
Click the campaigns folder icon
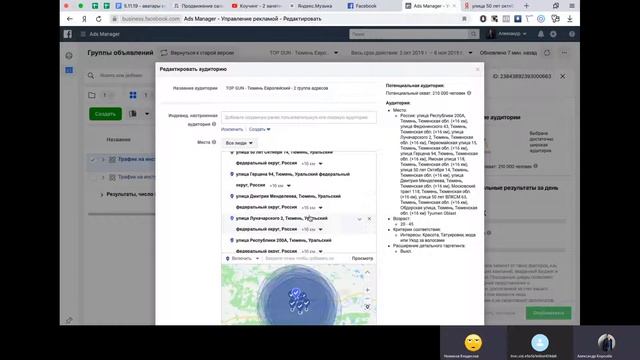(92, 95)
